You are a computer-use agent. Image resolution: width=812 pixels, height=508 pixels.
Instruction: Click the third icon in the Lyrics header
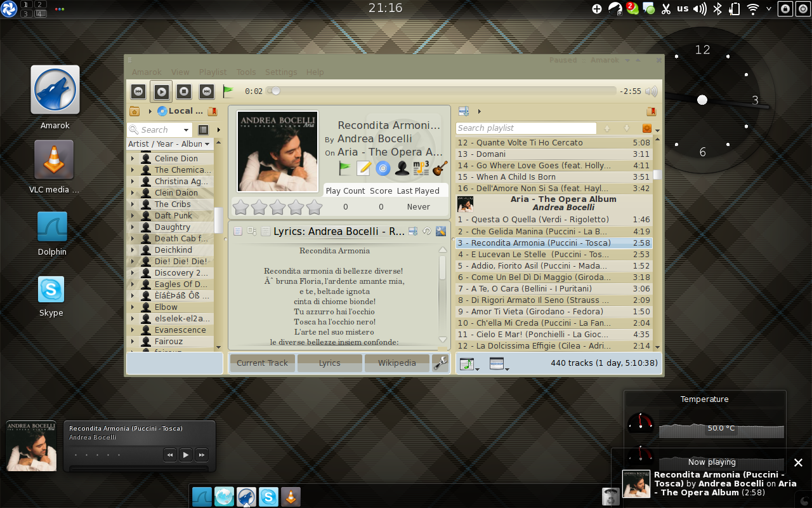click(x=265, y=231)
